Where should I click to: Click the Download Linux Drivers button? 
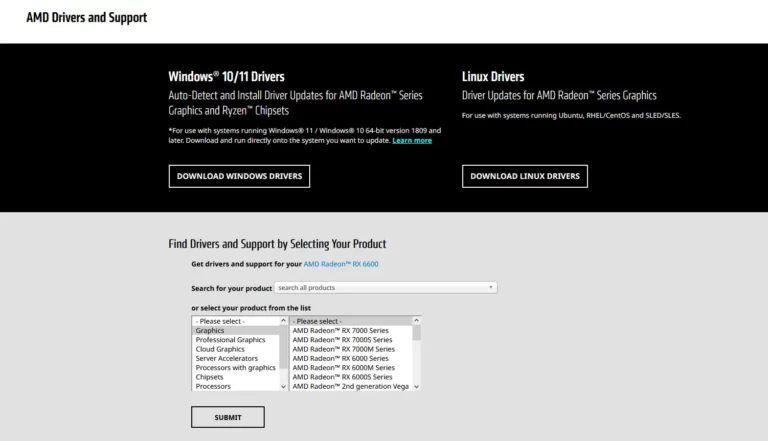click(525, 176)
